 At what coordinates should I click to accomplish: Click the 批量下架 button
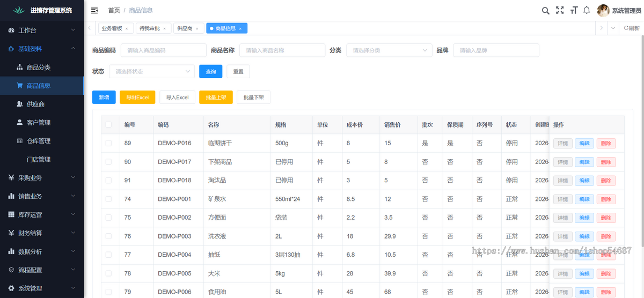(253, 97)
